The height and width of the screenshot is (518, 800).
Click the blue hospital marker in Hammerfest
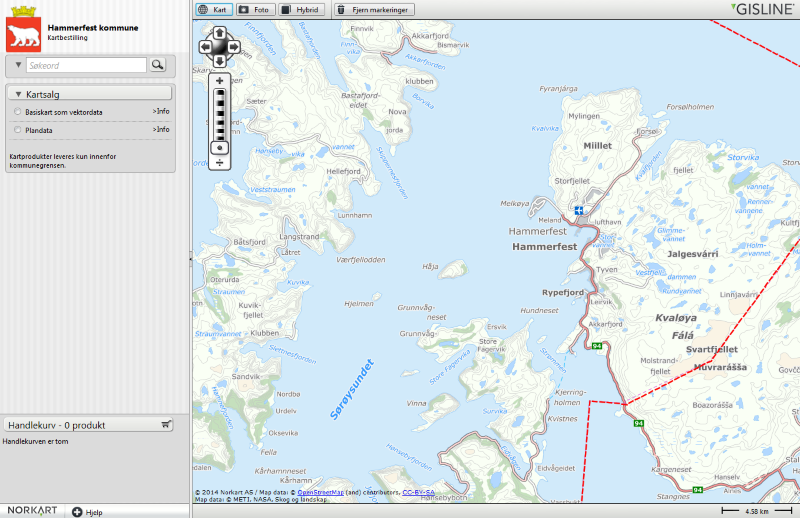[579, 210]
